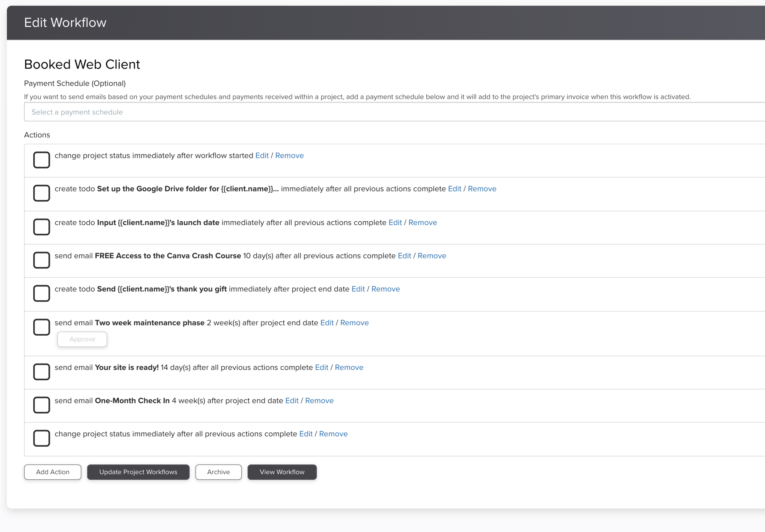Check the thank you gift todo checkbox
Viewport: 765px width, 532px height.
[x=42, y=293]
